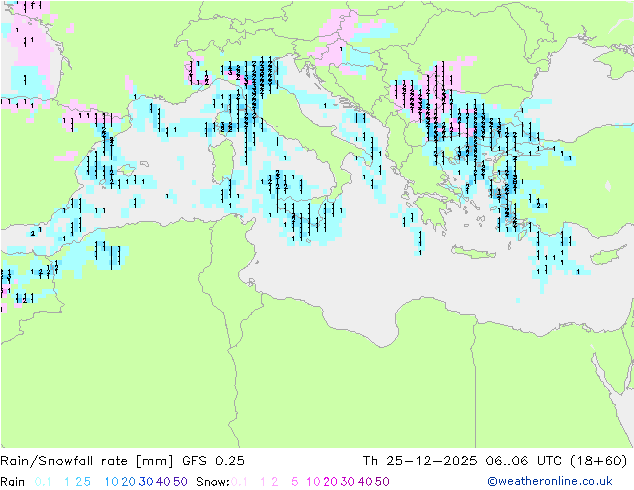Pick the Snow legend 0.1 pale-pink value
Viewport: 634px width, 490px height.
[239, 482]
